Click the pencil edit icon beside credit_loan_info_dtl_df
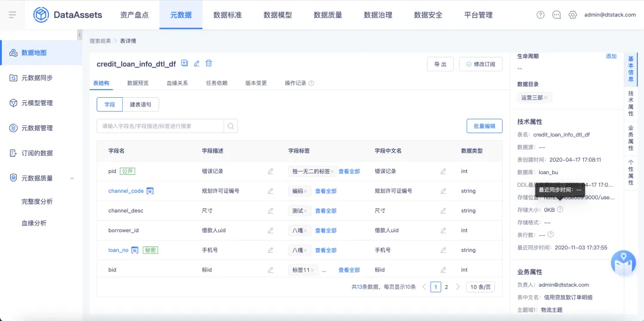Screen dimensions: 644x321 [196, 63]
